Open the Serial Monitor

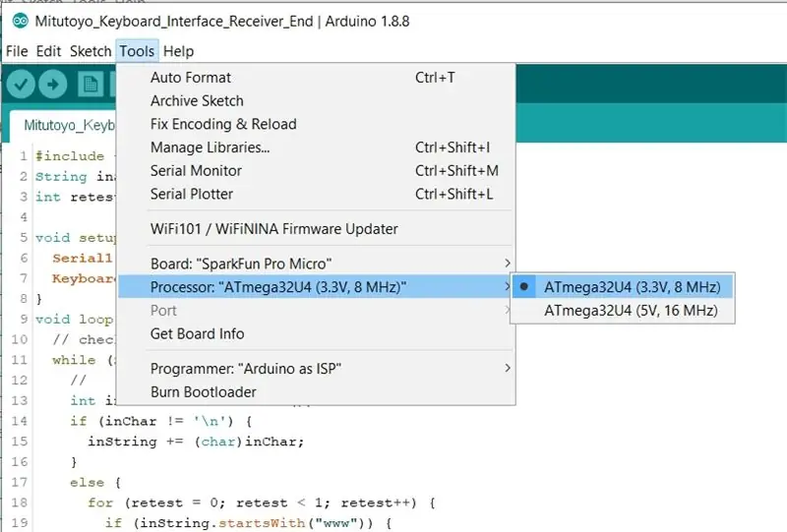316,171
